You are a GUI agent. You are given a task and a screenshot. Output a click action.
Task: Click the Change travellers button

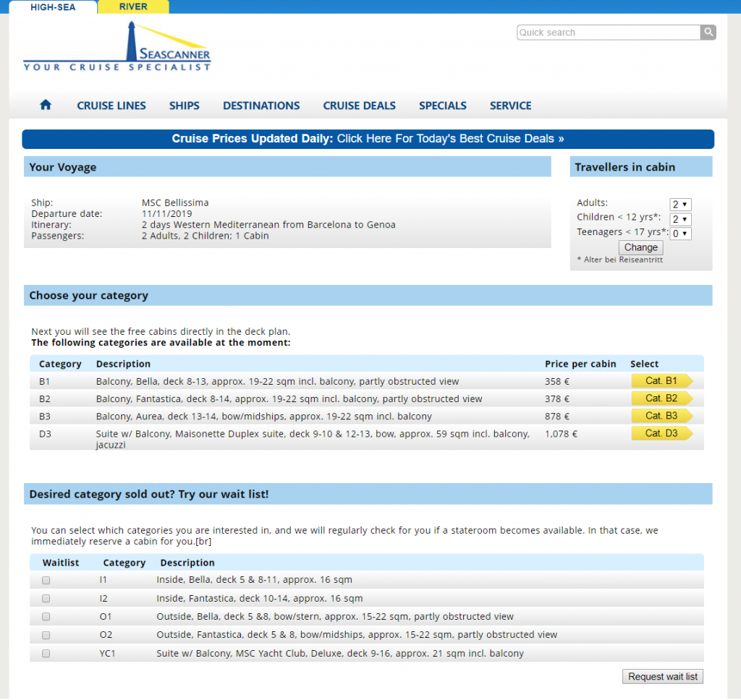pos(641,247)
